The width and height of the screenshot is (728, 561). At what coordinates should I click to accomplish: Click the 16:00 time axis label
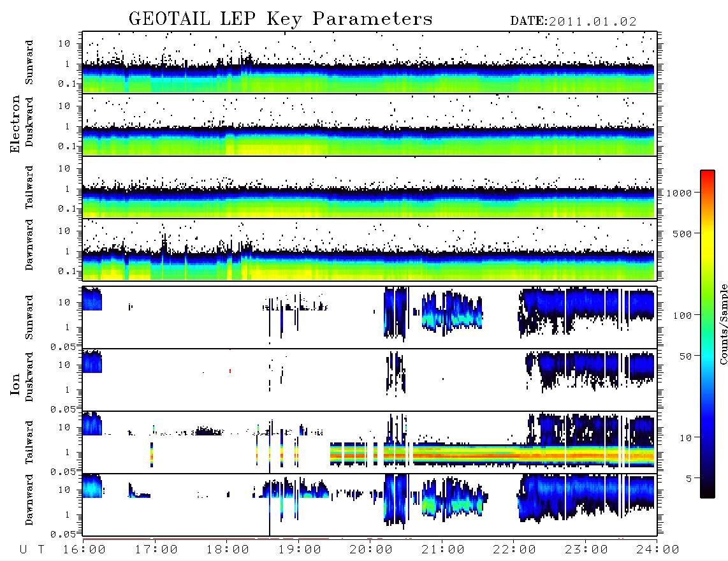(x=85, y=550)
